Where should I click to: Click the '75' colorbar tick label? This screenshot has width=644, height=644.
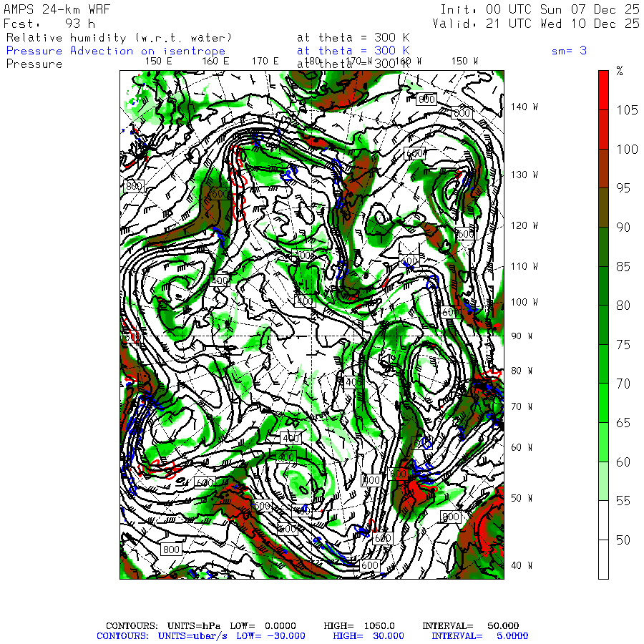[x=623, y=345]
